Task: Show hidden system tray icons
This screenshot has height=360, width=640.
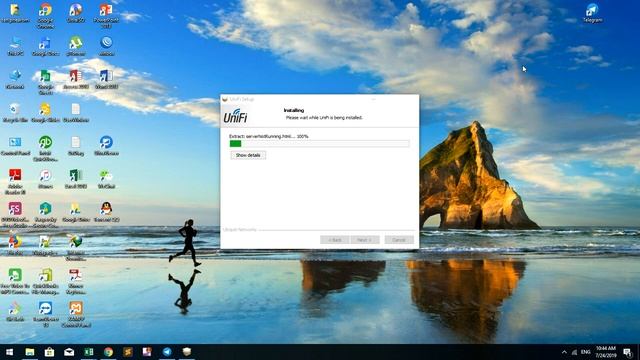Action: (x=564, y=352)
